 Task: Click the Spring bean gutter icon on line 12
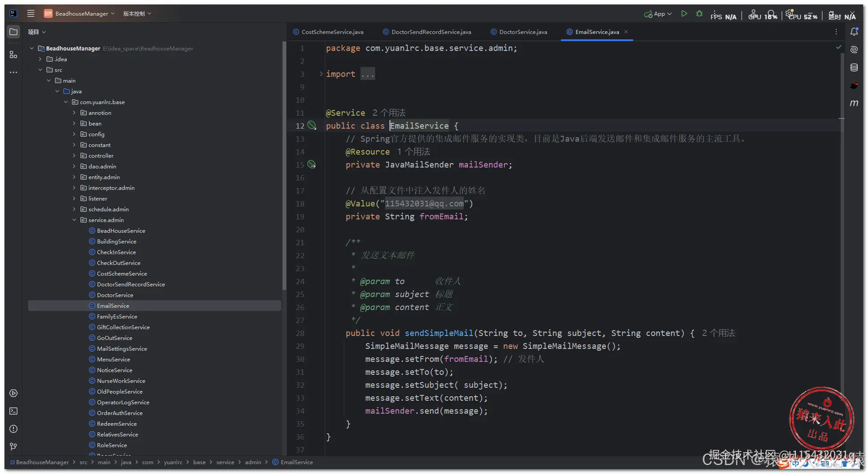click(x=312, y=126)
